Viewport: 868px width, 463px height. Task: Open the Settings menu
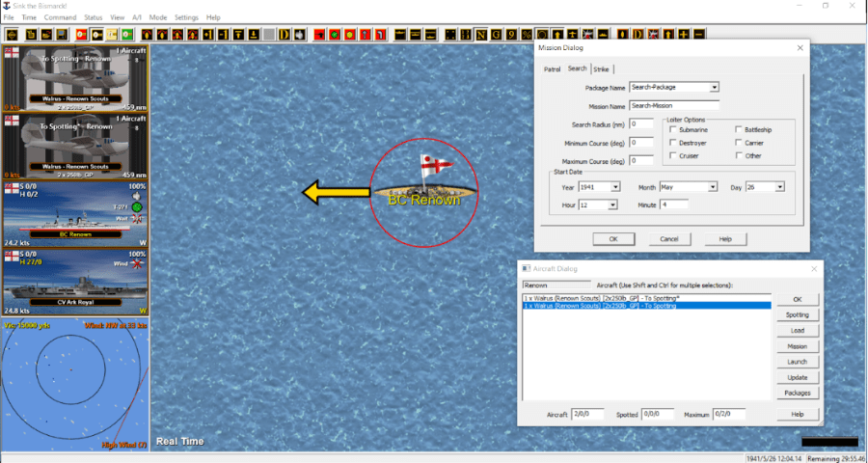186,17
